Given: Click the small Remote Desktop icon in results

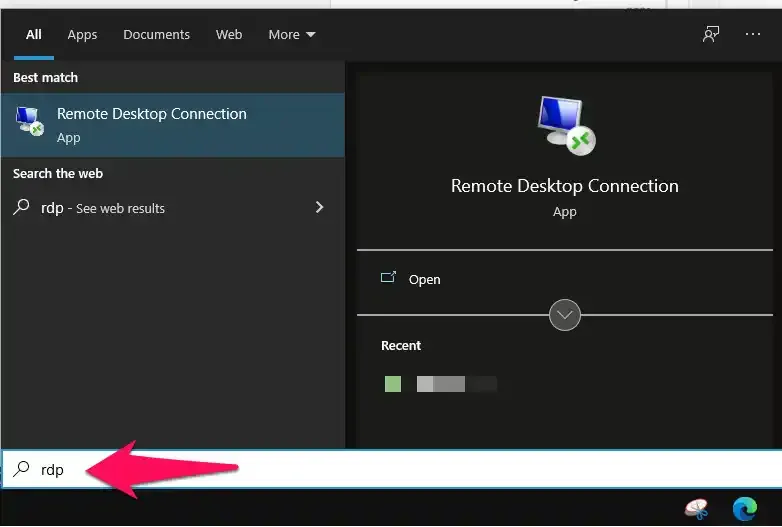Looking at the screenshot, I should [29, 121].
